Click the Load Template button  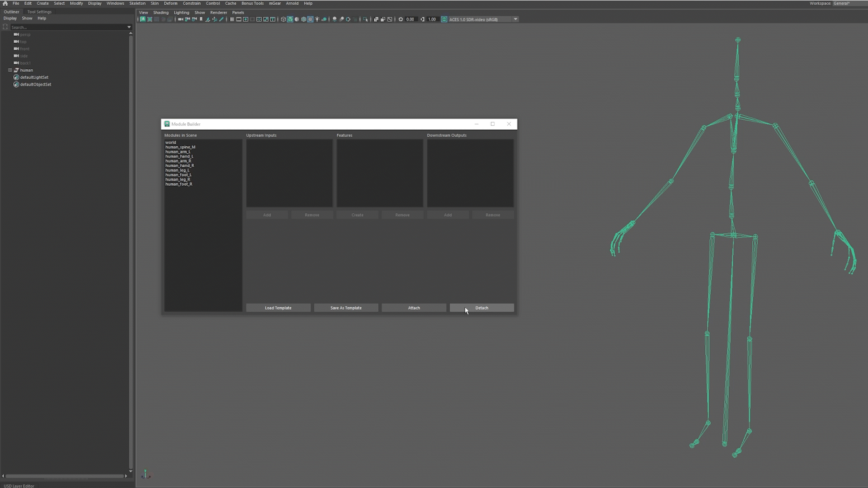[278, 308]
